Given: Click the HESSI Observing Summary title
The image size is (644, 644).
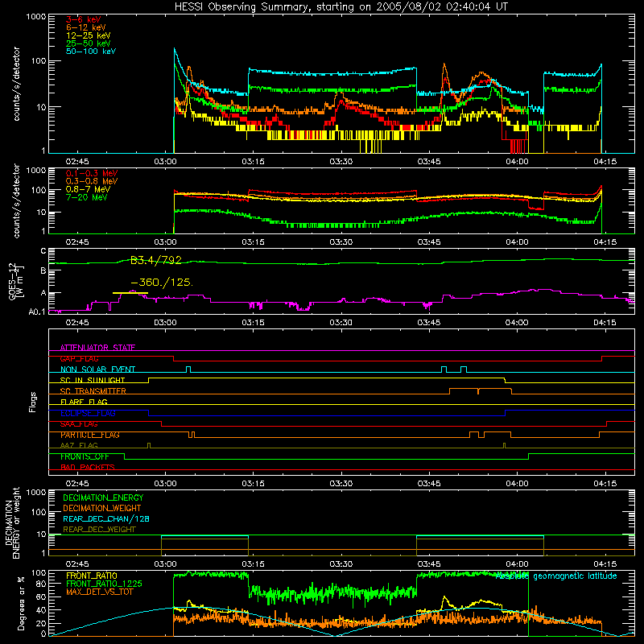Looking at the screenshot, I should 341,7.
